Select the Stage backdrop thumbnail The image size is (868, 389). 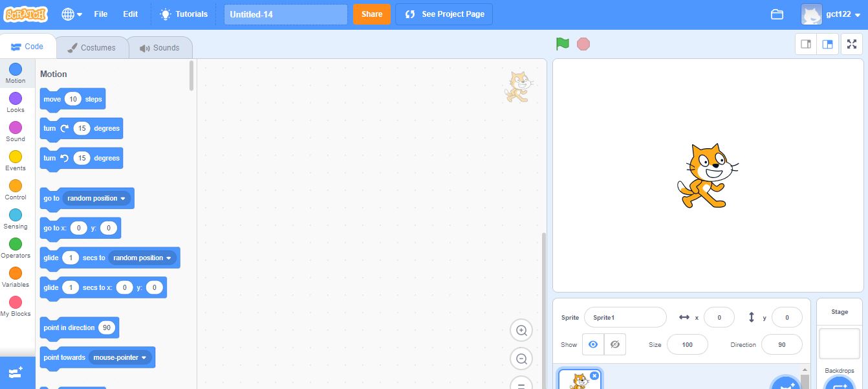click(840, 343)
